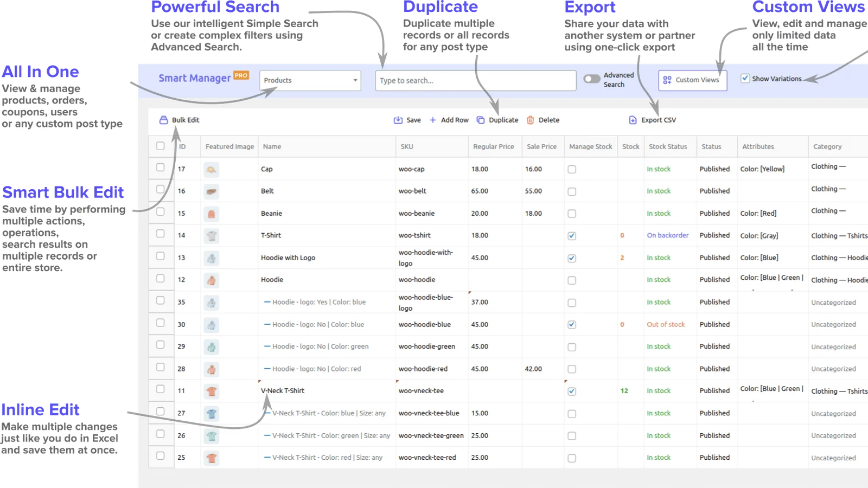Open the Beanie product featured image
The width and height of the screenshot is (868, 488).
pyautogui.click(x=212, y=214)
